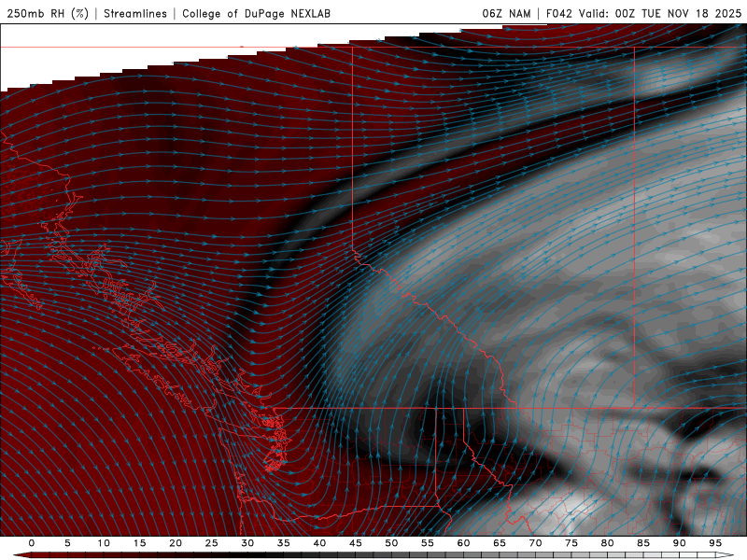Click the color bar label "55"
The image size is (747, 560).
point(428,543)
